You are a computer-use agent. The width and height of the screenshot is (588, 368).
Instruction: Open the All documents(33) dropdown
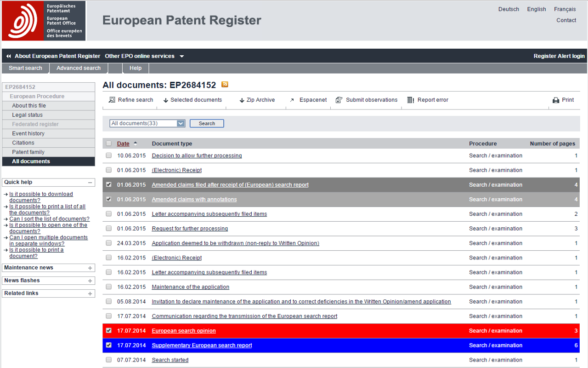tap(181, 123)
